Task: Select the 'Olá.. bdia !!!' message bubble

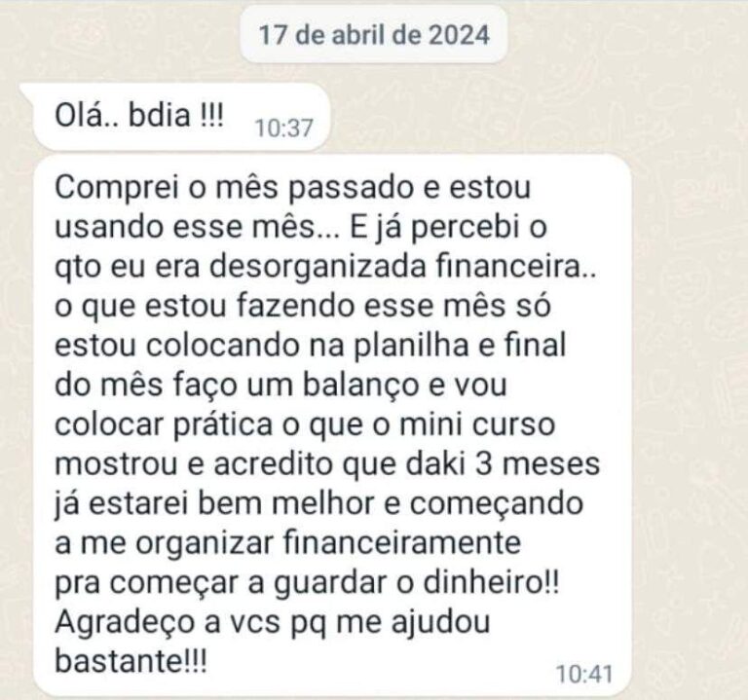Action: pyautogui.click(x=181, y=117)
